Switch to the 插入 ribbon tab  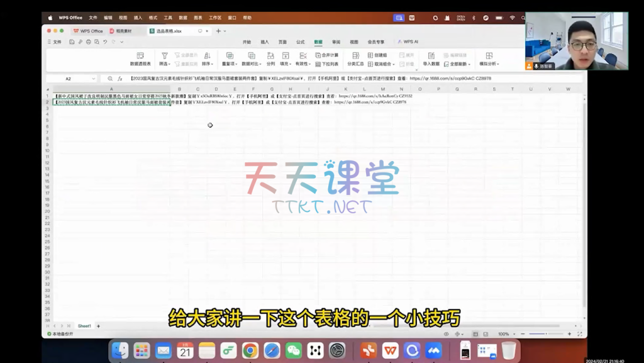[x=265, y=42]
